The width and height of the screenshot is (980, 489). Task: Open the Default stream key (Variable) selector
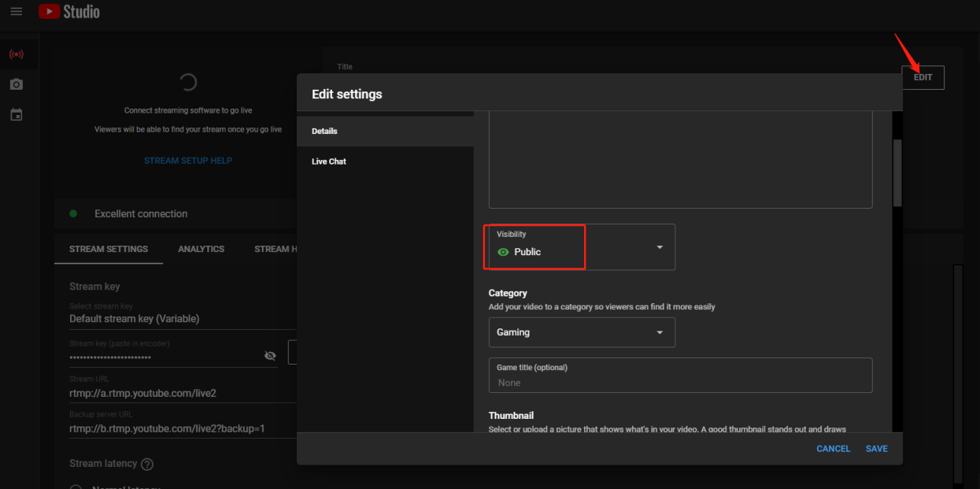click(x=183, y=314)
